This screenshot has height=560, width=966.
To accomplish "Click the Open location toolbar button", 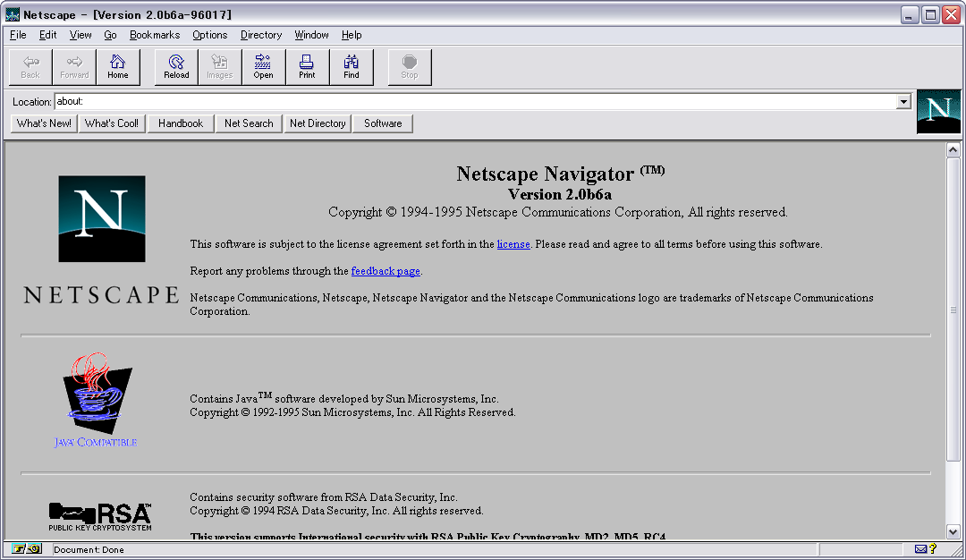I will point(263,67).
